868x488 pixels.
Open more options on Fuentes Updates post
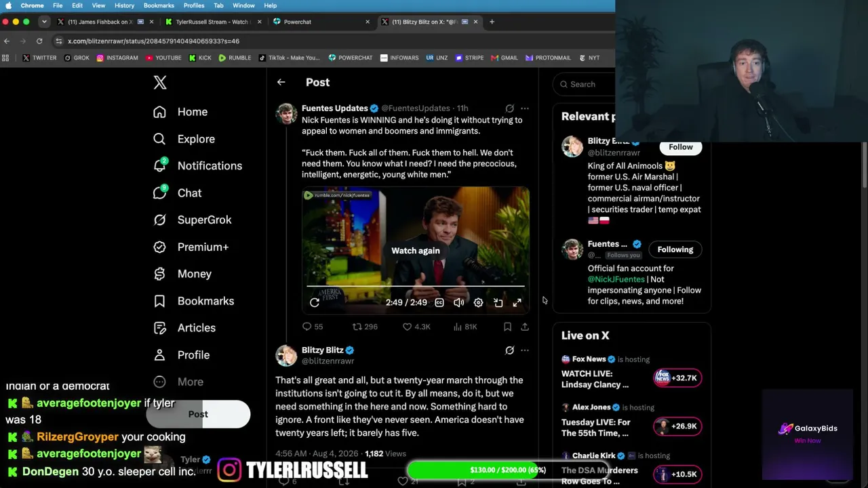click(x=525, y=108)
